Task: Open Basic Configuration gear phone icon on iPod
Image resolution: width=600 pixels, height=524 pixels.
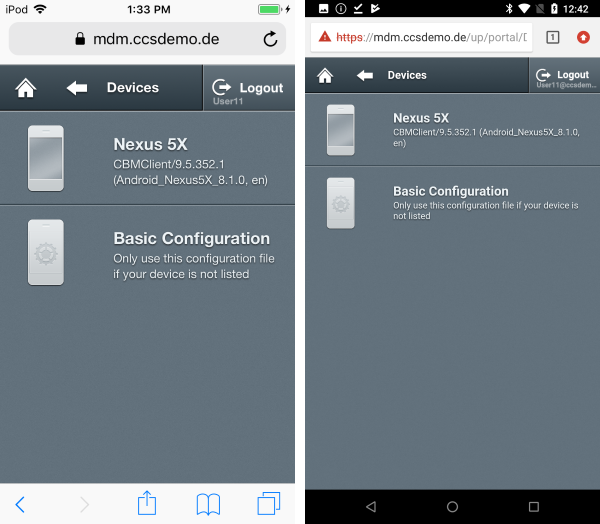Action: coord(46,252)
